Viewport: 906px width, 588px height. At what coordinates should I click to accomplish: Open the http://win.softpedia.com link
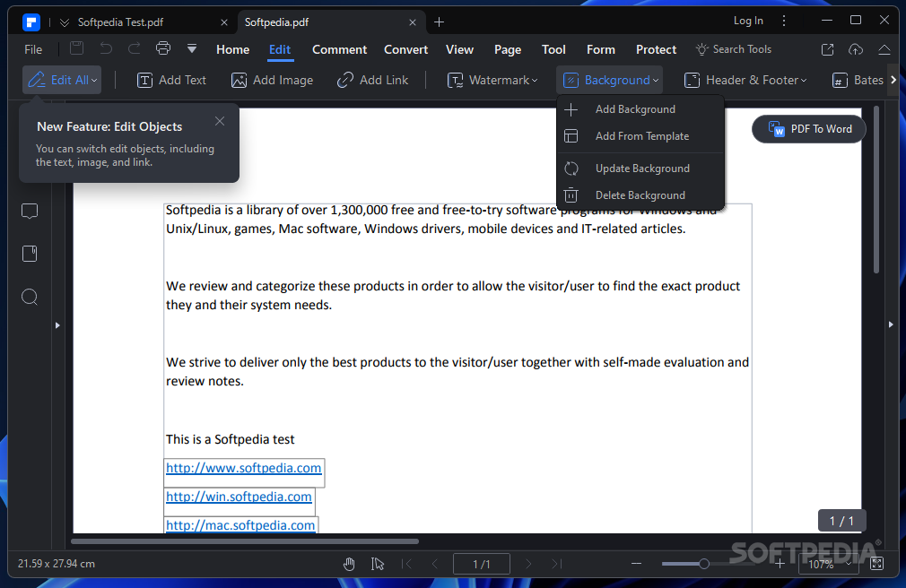[239, 497]
